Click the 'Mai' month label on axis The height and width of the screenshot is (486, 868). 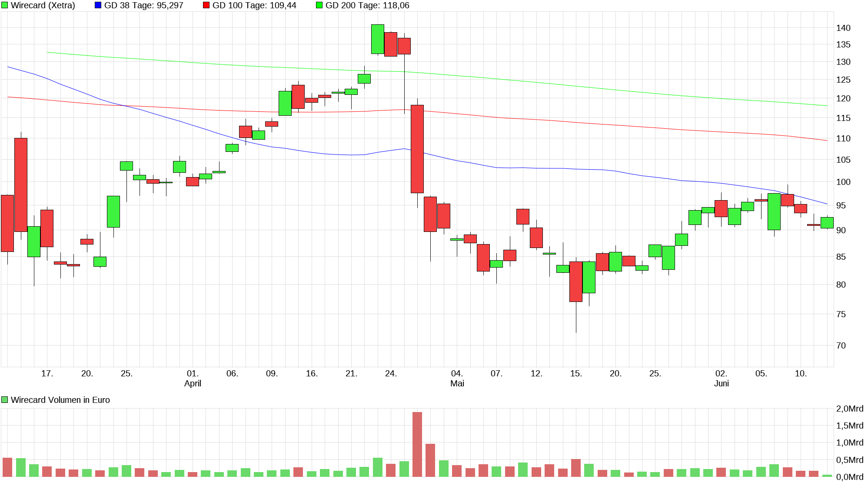(457, 383)
